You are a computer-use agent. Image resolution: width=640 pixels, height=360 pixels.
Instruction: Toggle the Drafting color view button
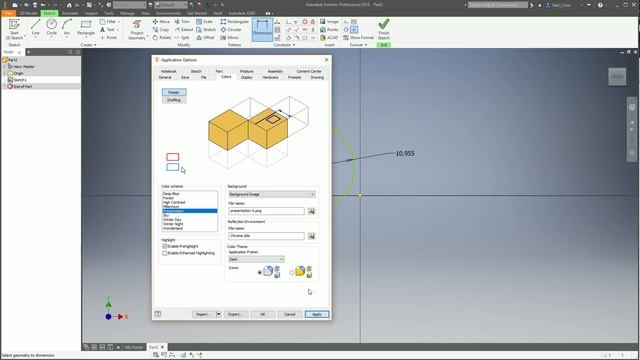(174, 100)
